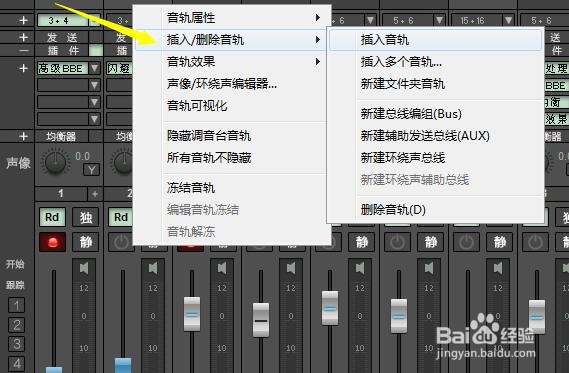Click the power icon on the 5+6 track
Viewport: 569px width, 373px height.
pos(397,242)
